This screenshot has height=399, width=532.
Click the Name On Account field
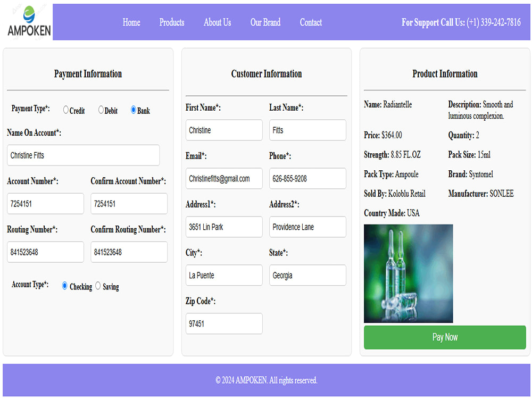(x=84, y=155)
